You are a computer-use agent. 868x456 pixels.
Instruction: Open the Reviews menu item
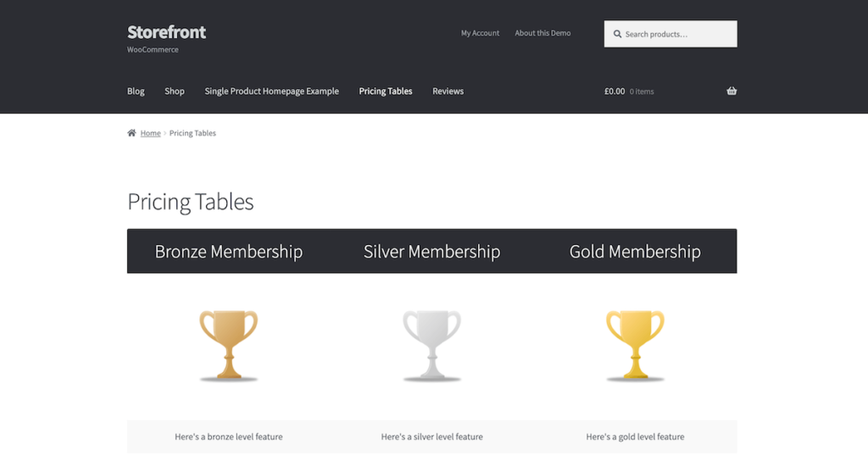click(448, 92)
